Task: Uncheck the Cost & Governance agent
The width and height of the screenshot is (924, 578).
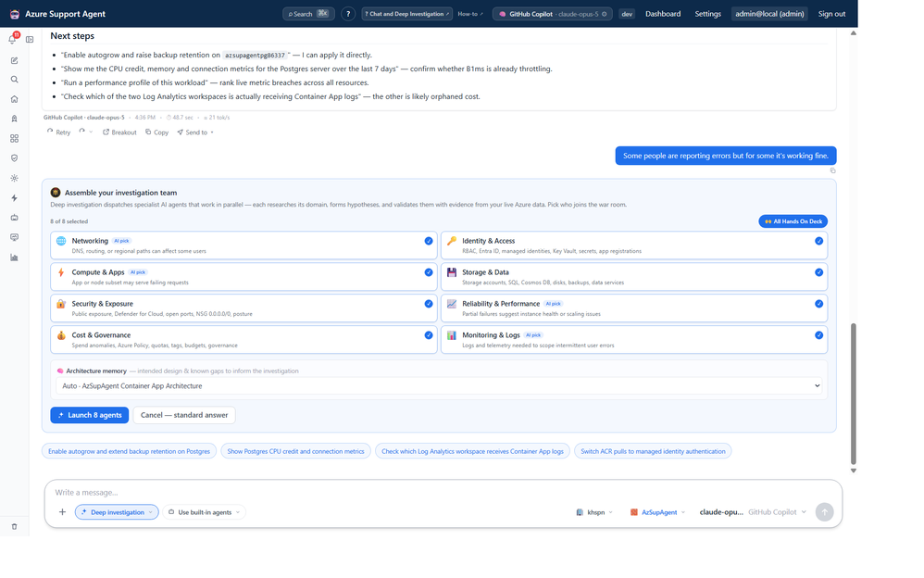Action: click(429, 335)
